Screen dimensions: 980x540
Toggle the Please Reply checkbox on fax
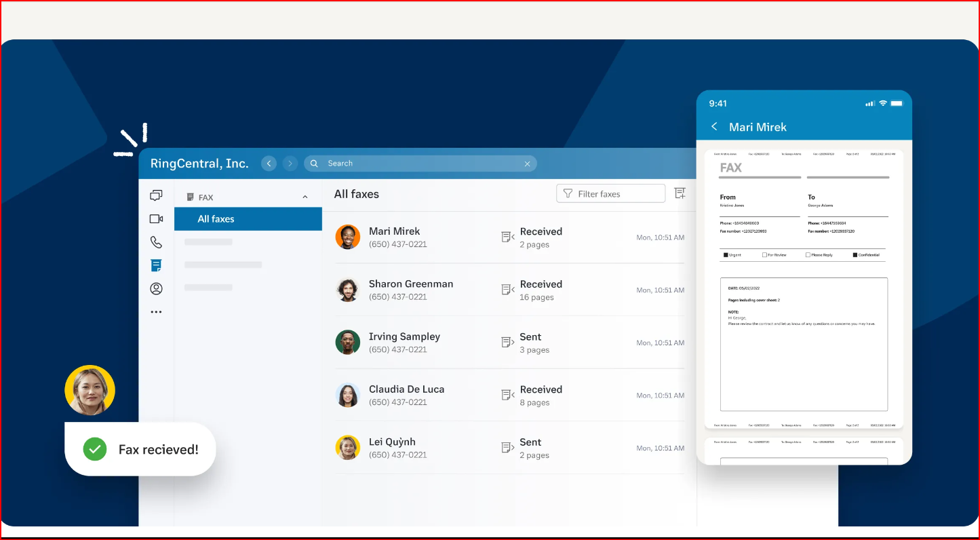click(808, 255)
